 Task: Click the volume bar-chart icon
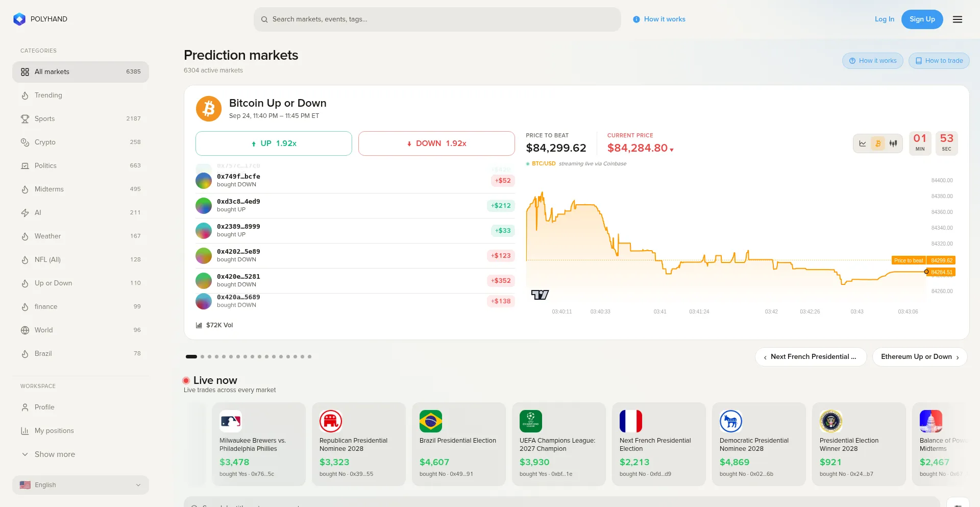click(199, 325)
